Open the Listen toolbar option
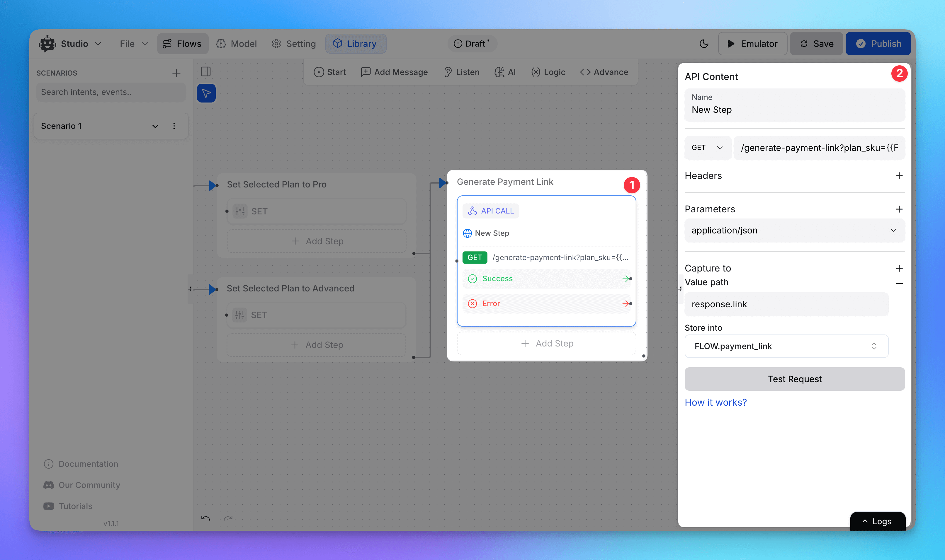Screen dimensions: 945x560 point(461,72)
